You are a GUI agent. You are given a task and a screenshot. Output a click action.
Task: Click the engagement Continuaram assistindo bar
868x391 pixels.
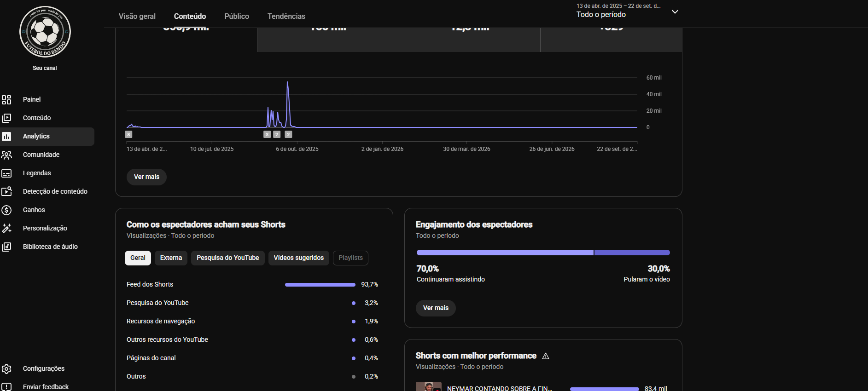click(x=505, y=253)
